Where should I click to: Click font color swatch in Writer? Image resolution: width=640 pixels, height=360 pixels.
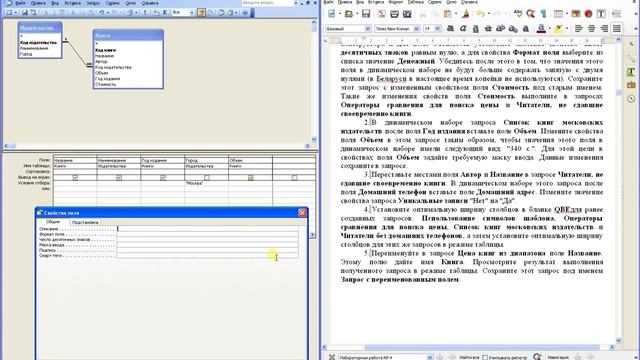(541, 29)
